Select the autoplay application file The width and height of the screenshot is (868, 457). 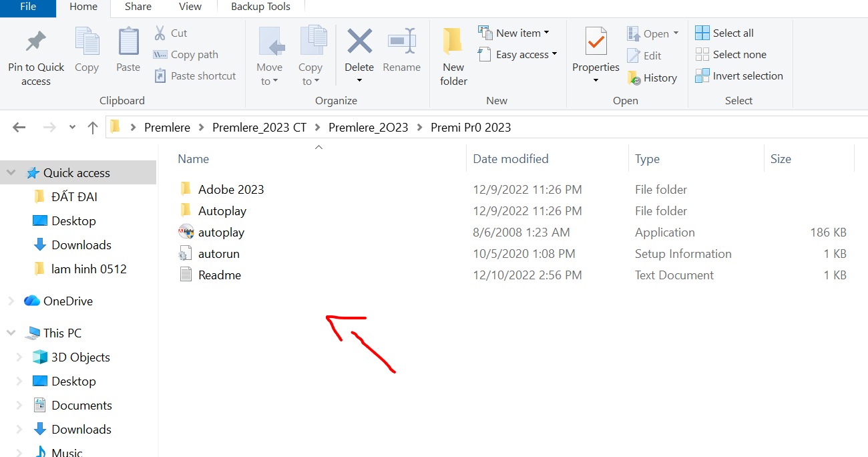coord(221,233)
